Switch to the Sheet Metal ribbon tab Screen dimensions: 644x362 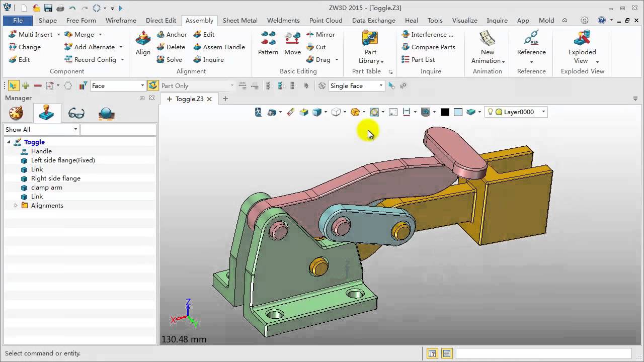click(x=240, y=20)
